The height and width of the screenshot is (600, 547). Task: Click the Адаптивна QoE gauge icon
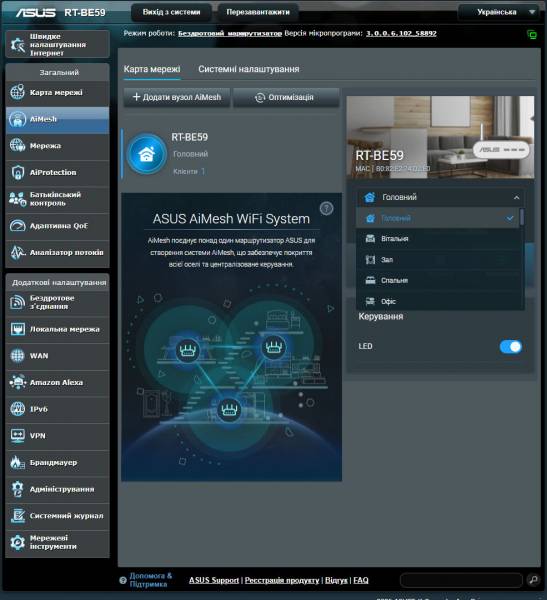18,226
